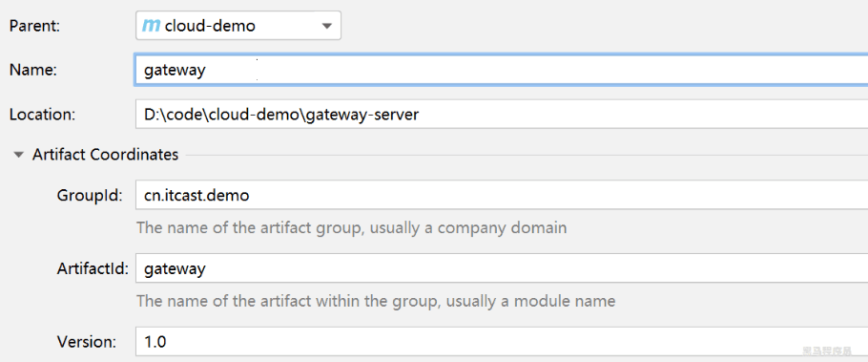Click the Version: label
The width and height of the screenshot is (868, 362).
click(x=87, y=342)
